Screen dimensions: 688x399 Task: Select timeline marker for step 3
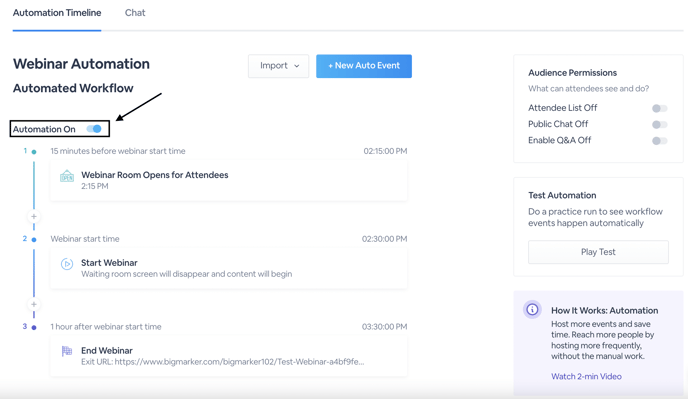click(x=34, y=327)
